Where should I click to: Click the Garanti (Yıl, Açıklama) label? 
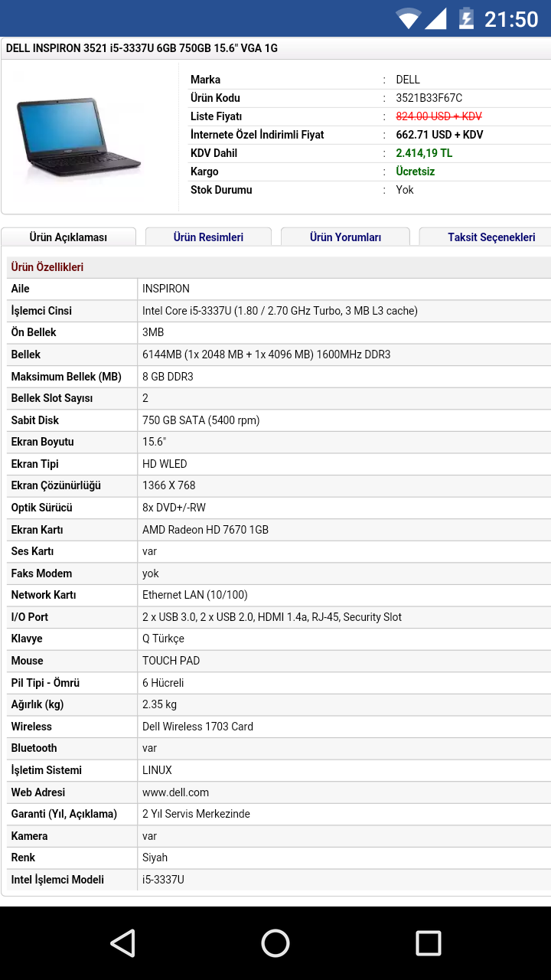tap(64, 814)
